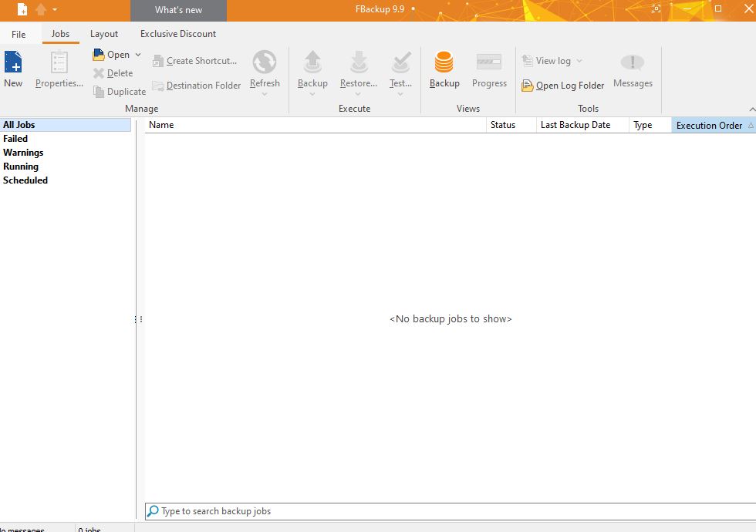The width and height of the screenshot is (756, 532).
Task: Toggle full screen mode icon
Action: coord(656,8)
